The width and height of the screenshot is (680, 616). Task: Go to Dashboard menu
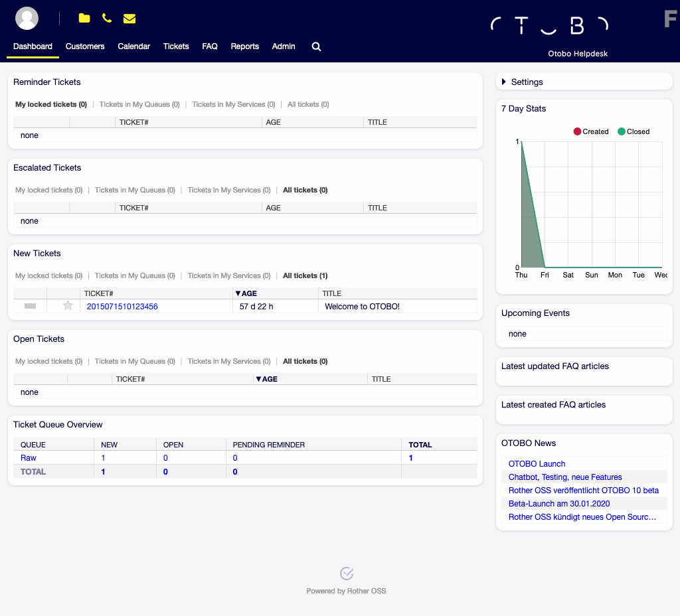point(33,46)
